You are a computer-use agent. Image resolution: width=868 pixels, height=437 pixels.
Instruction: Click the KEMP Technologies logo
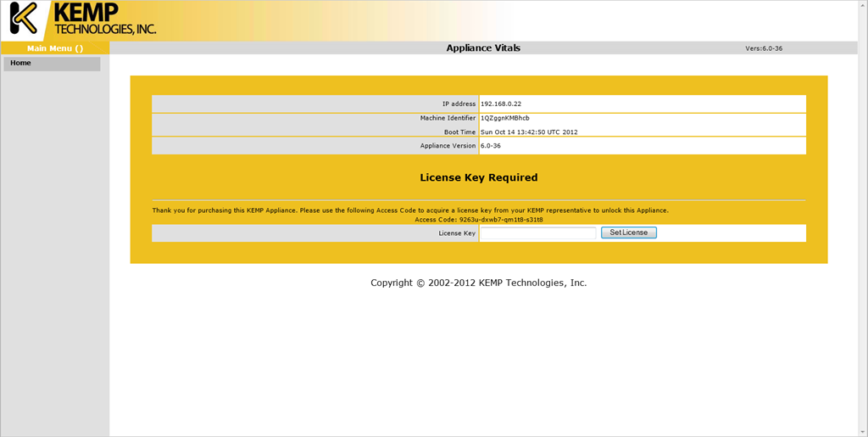pos(83,20)
